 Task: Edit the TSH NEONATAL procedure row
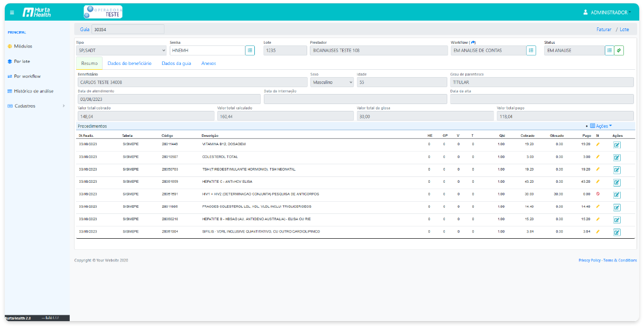(x=617, y=170)
